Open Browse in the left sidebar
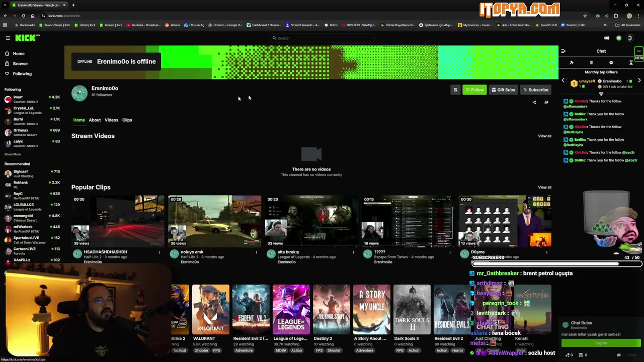Screen dimensions: 644x362 click(x=20, y=64)
